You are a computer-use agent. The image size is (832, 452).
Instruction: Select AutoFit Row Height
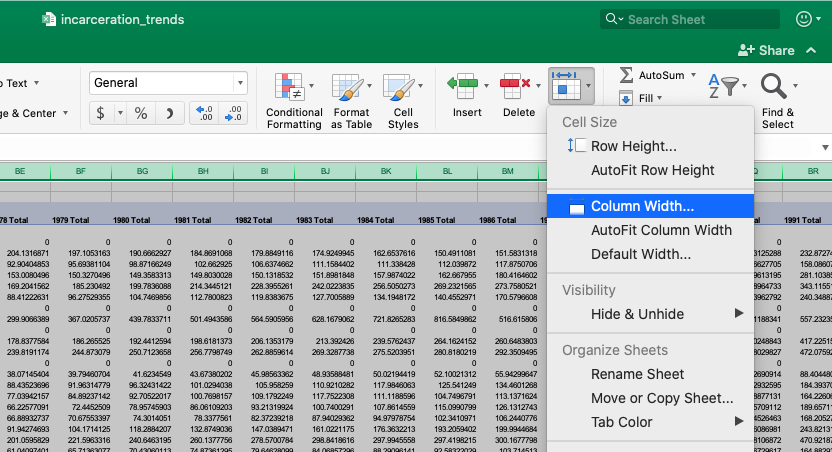click(x=650, y=170)
